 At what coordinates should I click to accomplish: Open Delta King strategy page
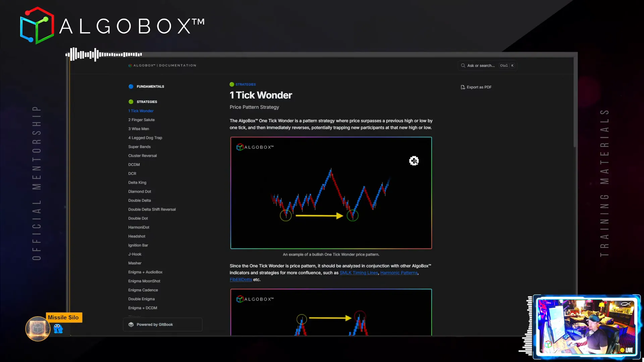[137, 183]
